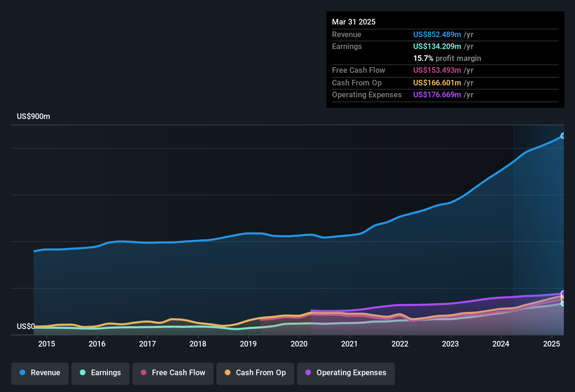Click the US$134.209m earnings value
Viewport: 575px width, 392px height.
click(437, 47)
